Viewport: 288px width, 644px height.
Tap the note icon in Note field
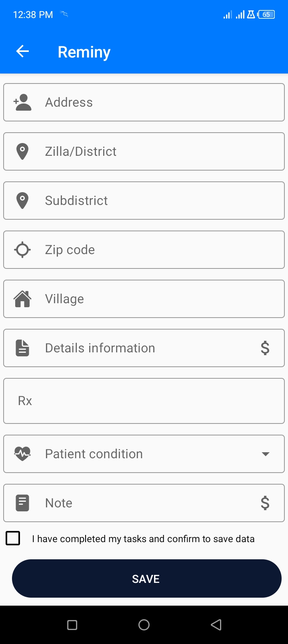22,503
